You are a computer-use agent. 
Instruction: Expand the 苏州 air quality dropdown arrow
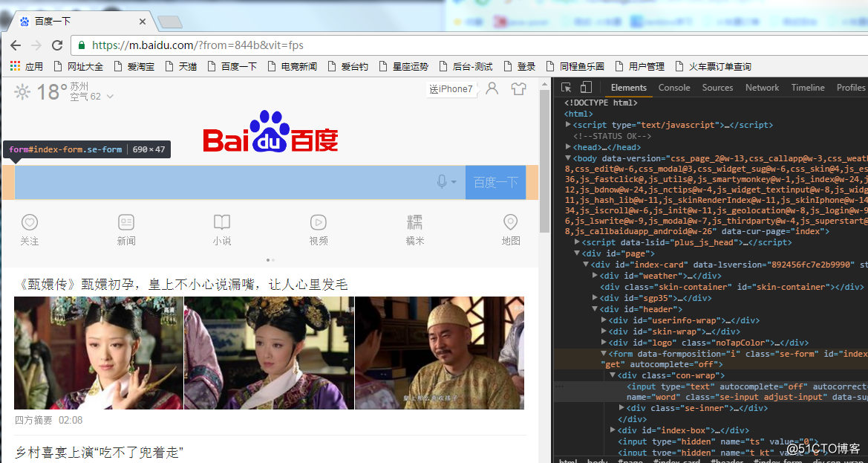click(110, 97)
